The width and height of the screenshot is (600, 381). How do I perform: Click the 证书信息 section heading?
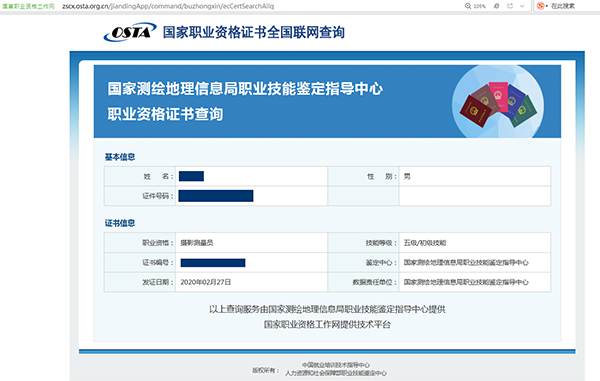120,223
